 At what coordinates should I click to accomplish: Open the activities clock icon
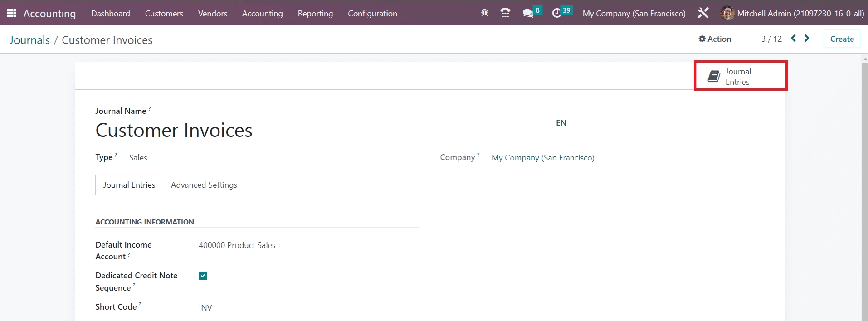(557, 13)
